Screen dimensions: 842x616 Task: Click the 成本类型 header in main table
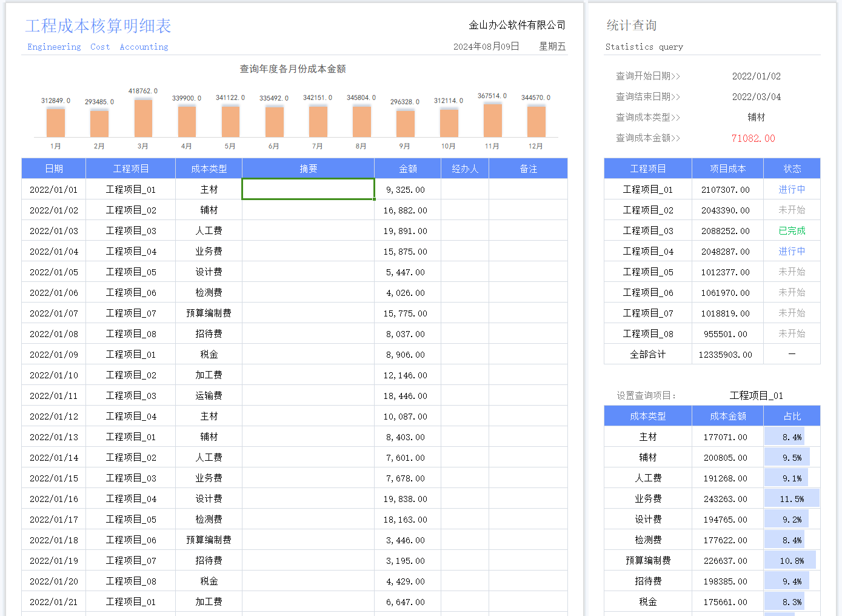(x=209, y=169)
